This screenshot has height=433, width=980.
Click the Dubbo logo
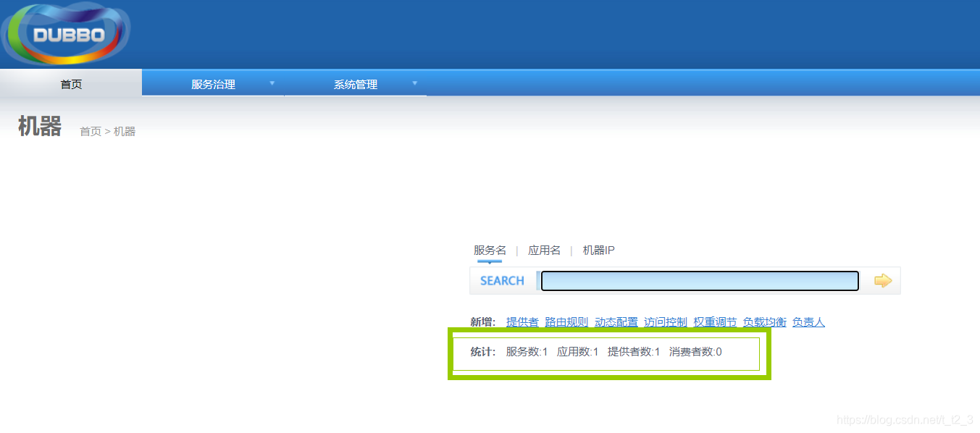click(65, 33)
